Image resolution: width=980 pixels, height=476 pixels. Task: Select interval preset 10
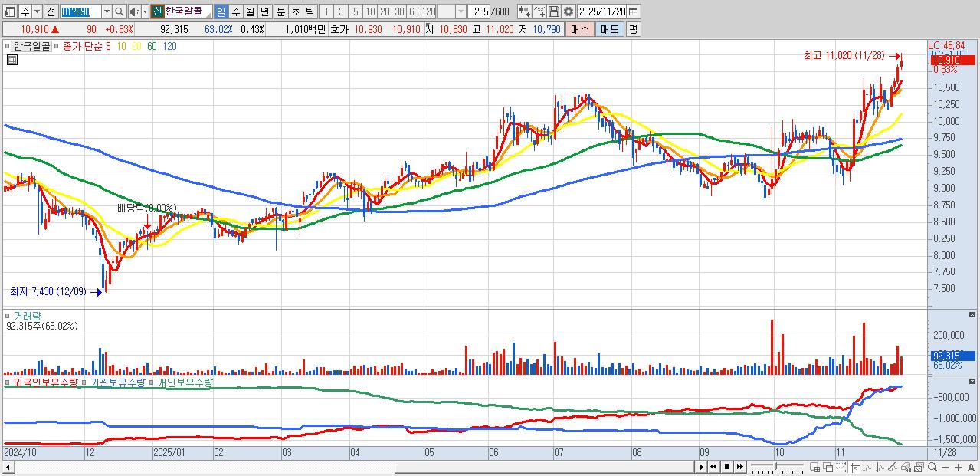370,11
